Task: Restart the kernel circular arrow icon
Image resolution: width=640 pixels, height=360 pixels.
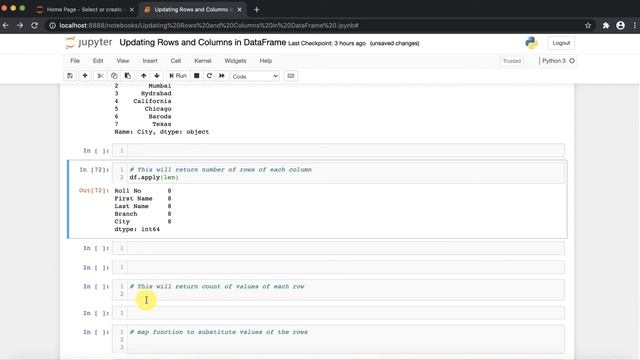Action: tap(209, 76)
